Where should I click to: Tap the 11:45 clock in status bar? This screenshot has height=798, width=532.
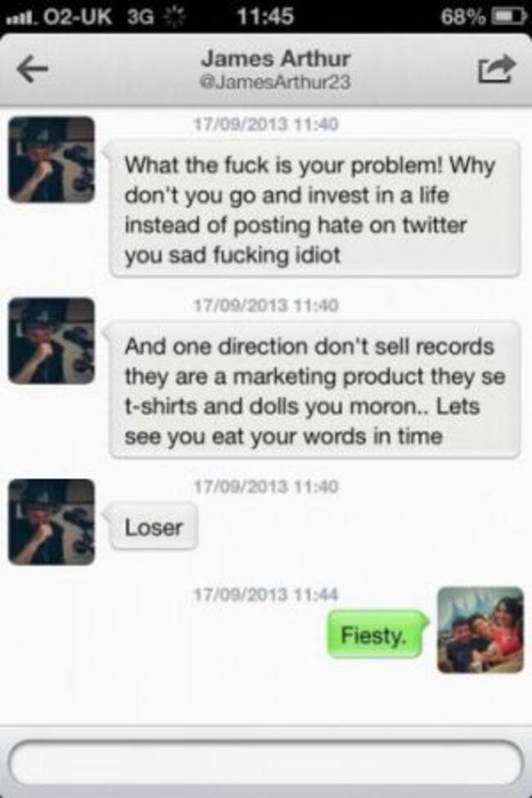[x=265, y=17]
